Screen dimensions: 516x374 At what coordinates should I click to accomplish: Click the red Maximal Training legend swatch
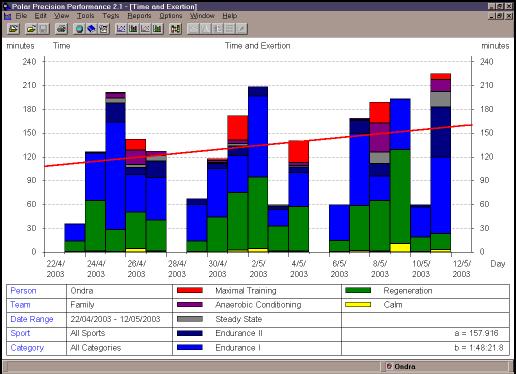(190, 290)
